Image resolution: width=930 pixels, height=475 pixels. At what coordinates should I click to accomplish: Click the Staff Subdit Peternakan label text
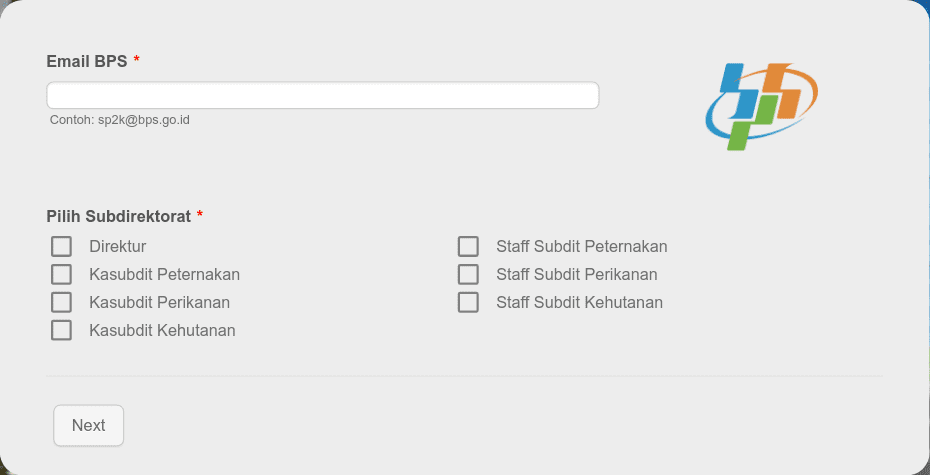(582, 247)
